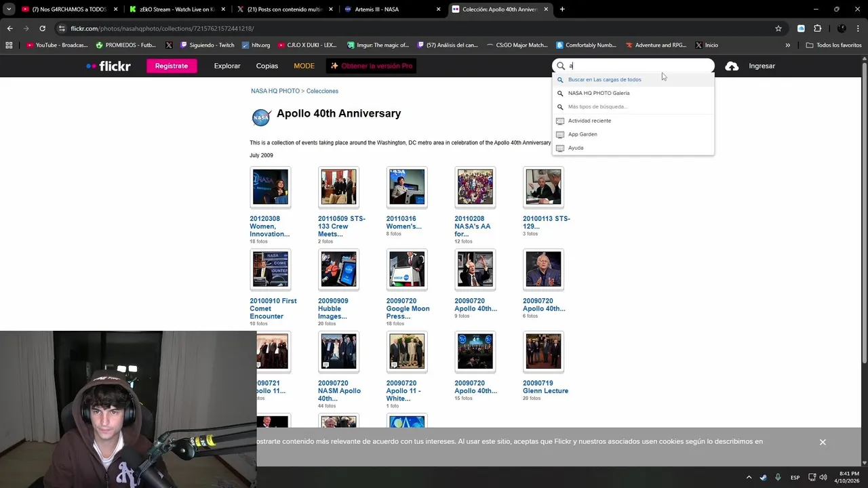Click 20090720 NASM Apollo 40th title link
Screen dimensions: 868x488
(339, 391)
